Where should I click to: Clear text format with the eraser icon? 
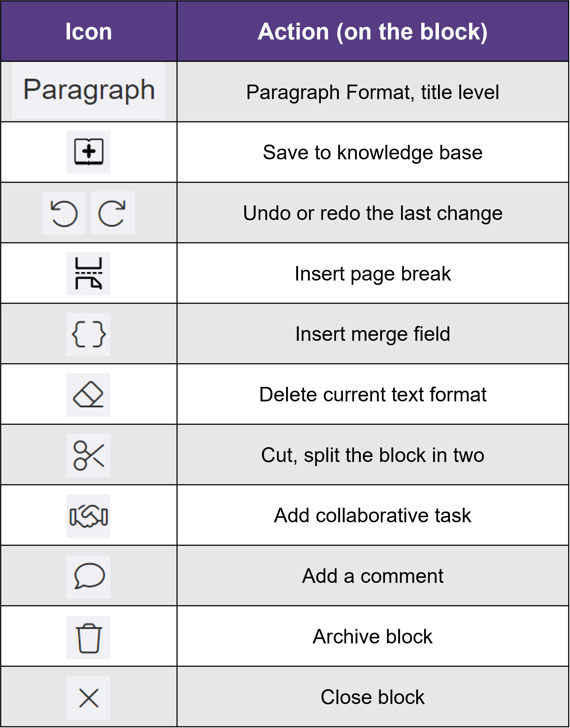(x=88, y=395)
